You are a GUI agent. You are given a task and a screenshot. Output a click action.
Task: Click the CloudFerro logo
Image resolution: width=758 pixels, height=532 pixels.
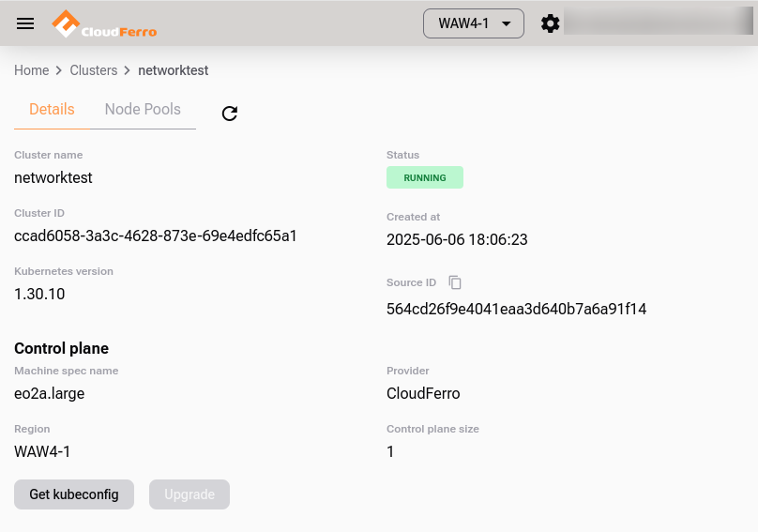click(x=104, y=23)
